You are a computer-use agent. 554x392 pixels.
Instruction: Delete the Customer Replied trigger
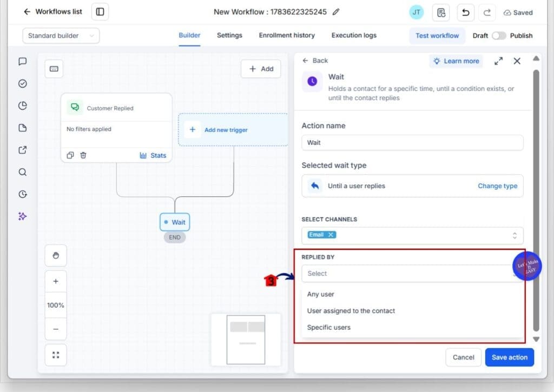[x=83, y=155]
